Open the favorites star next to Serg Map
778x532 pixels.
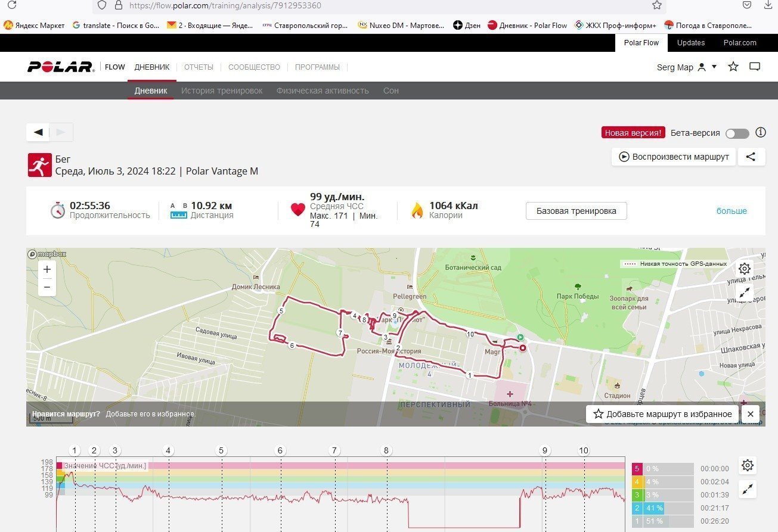coord(733,67)
